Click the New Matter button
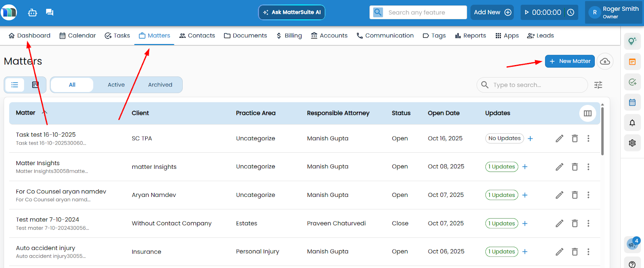Image resolution: width=644 pixels, height=268 pixels. (570, 61)
